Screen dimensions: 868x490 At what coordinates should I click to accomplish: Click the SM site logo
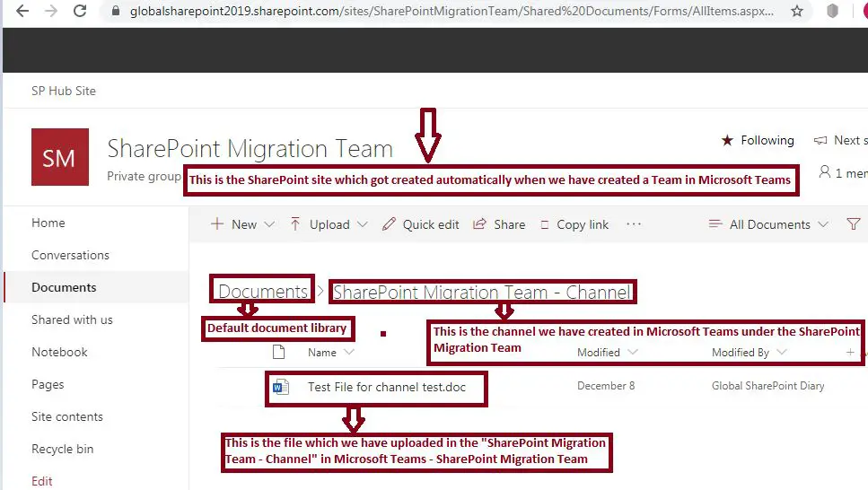click(60, 157)
